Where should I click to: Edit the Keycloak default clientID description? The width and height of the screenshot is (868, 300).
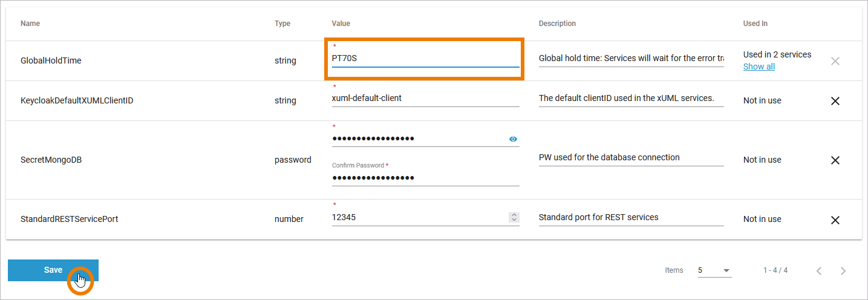pyautogui.click(x=631, y=98)
